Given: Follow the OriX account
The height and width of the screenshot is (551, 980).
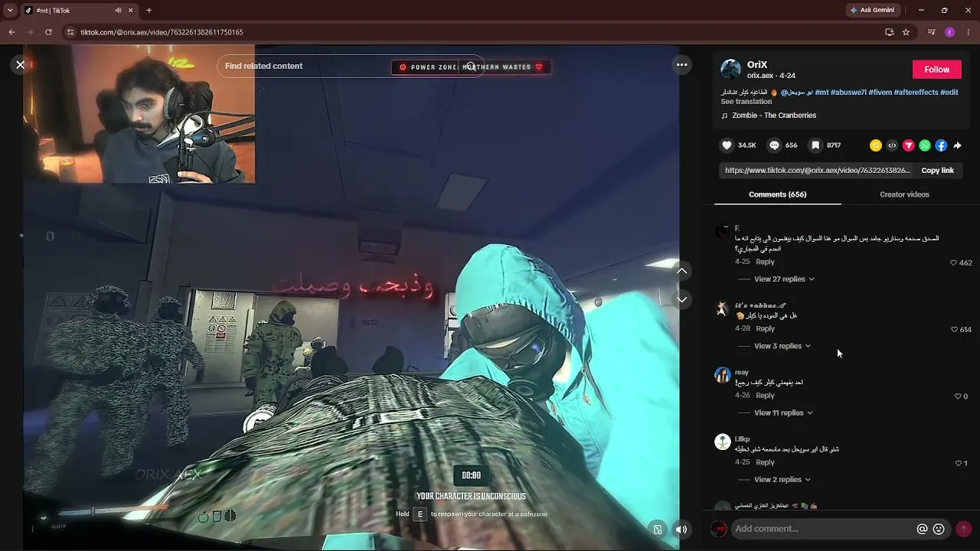Looking at the screenshot, I should pos(936,70).
